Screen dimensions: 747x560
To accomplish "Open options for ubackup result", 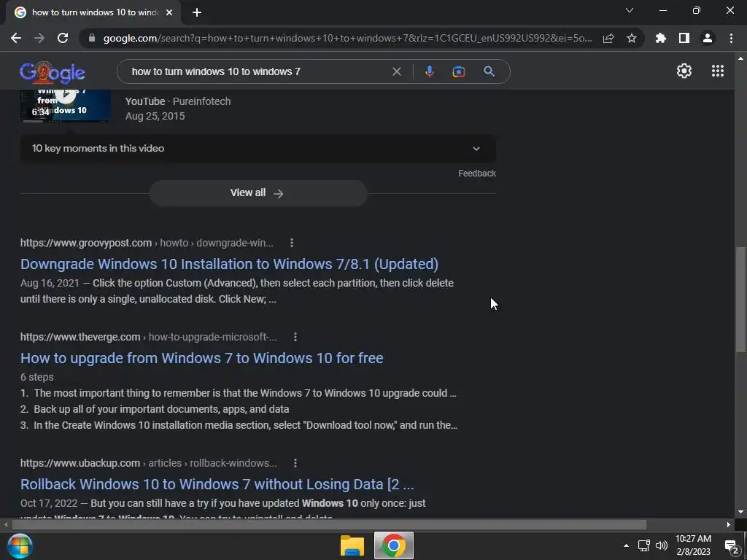I will pyautogui.click(x=295, y=463).
